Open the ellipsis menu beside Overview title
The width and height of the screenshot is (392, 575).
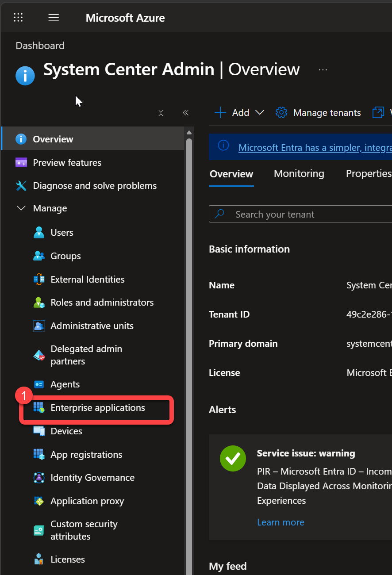323,70
